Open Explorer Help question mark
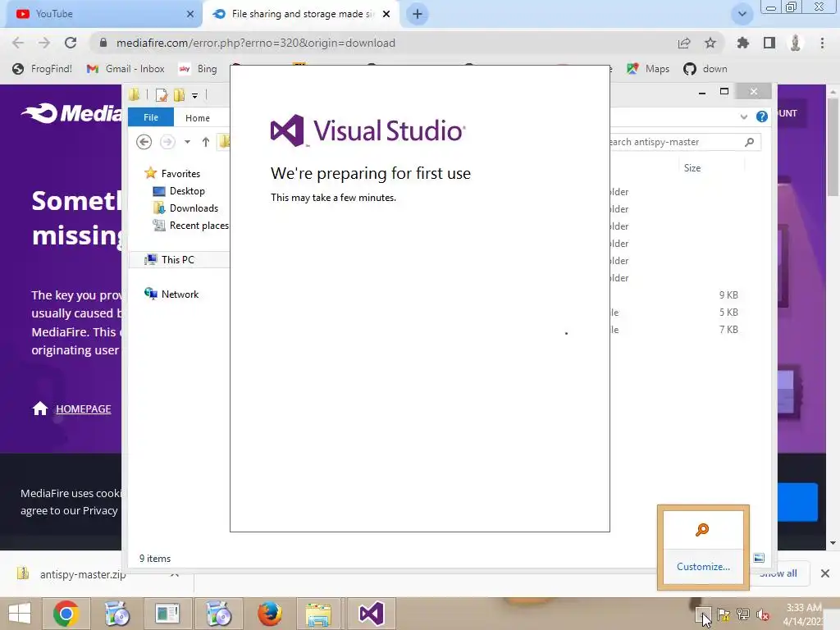This screenshot has height=630, width=840. [x=762, y=116]
